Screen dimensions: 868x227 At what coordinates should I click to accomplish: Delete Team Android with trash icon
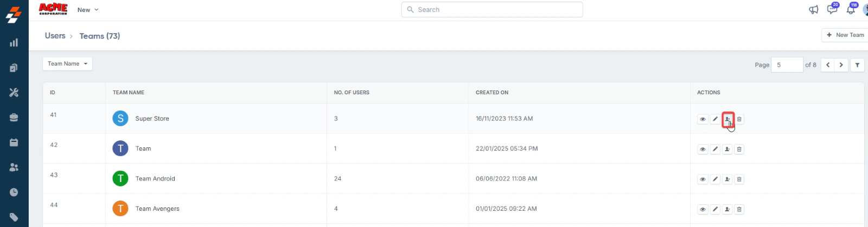click(739, 179)
